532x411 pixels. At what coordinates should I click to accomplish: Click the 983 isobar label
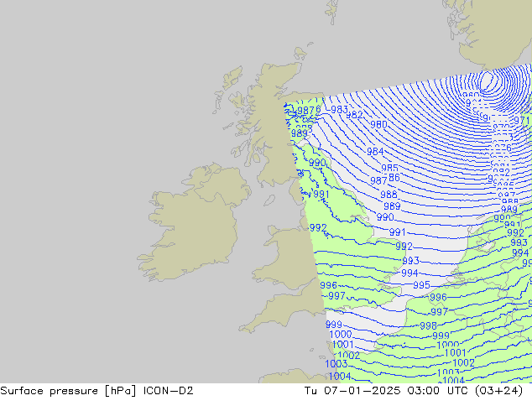click(x=339, y=110)
